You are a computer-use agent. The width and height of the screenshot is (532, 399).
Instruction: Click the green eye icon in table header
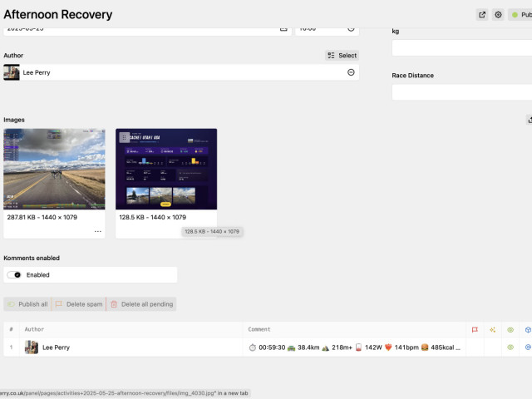[x=510, y=329]
